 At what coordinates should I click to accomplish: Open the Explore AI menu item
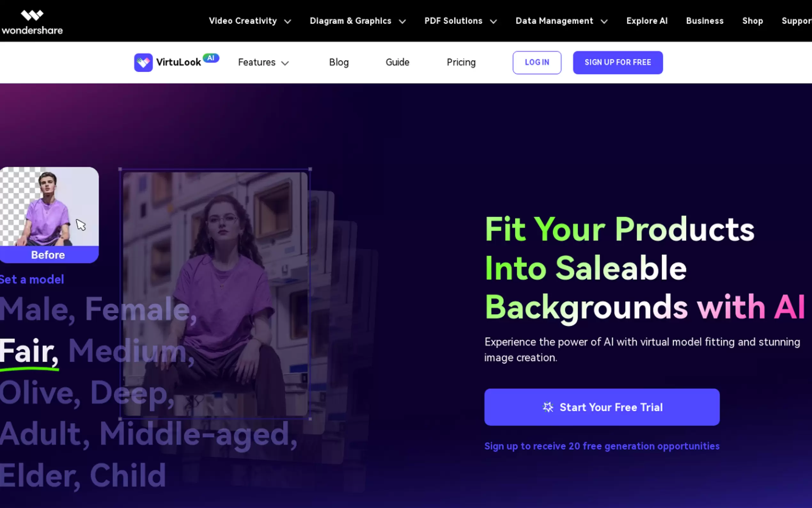click(646, 21)
